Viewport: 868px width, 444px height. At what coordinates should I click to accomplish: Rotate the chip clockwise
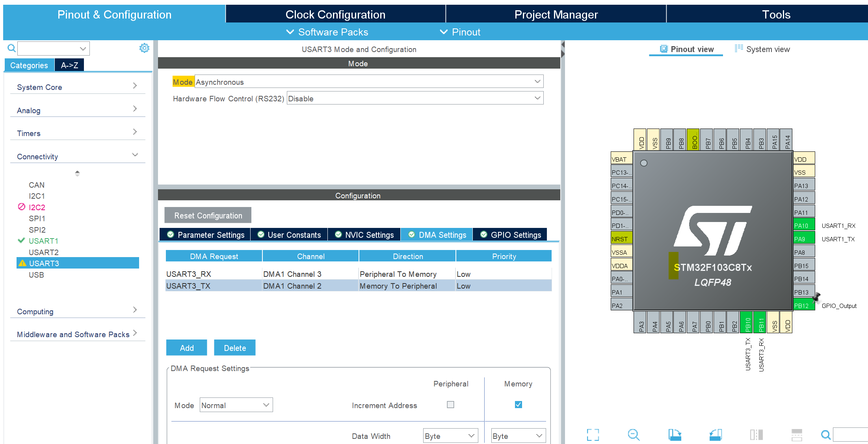pos(675,435)
